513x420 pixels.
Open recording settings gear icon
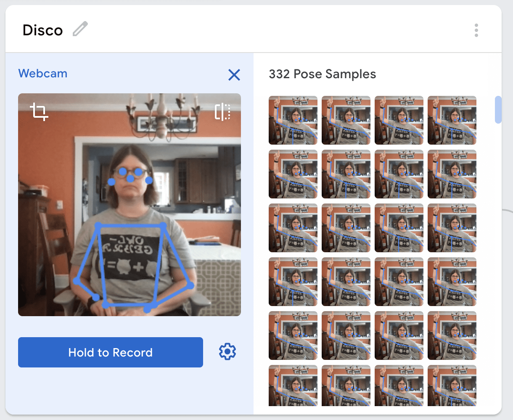[x=227, y=351]
